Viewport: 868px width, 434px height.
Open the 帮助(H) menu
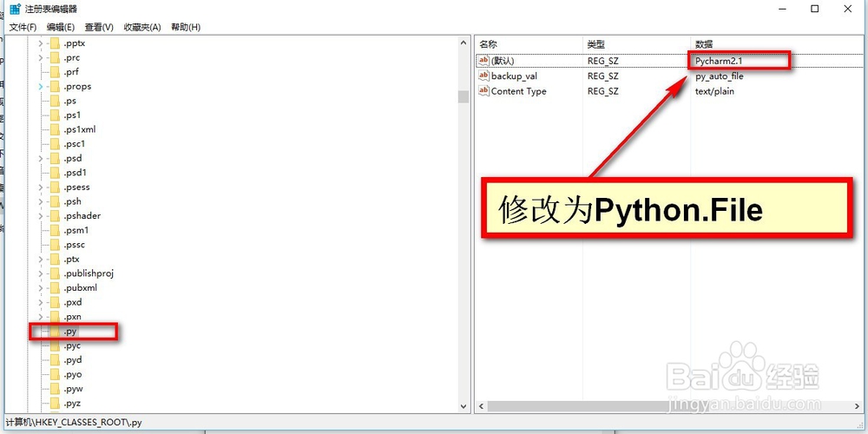click(186, 27)
